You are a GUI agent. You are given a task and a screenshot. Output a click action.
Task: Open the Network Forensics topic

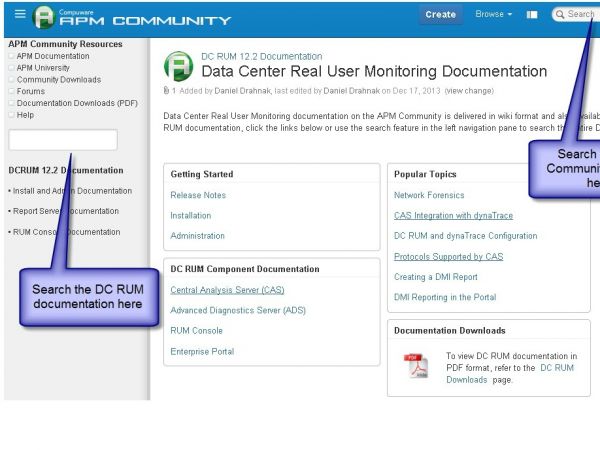click(429, 195)
